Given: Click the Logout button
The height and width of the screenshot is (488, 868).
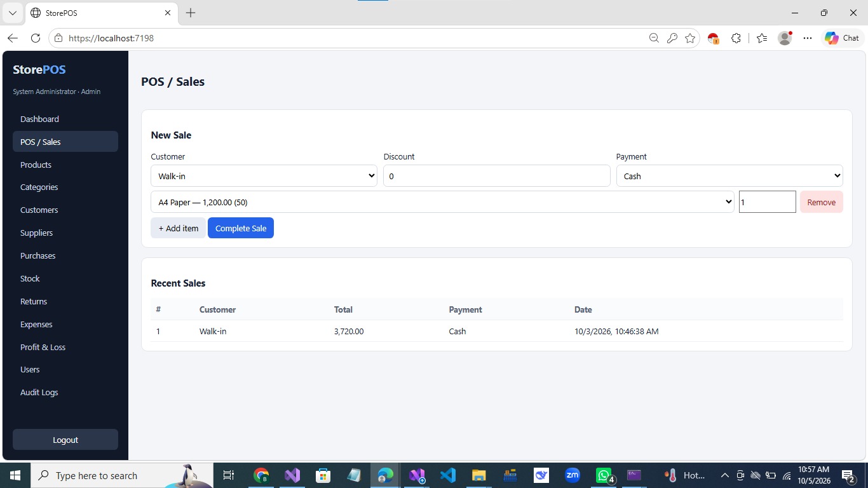Looking at the screenshot, I should (65, 440).
